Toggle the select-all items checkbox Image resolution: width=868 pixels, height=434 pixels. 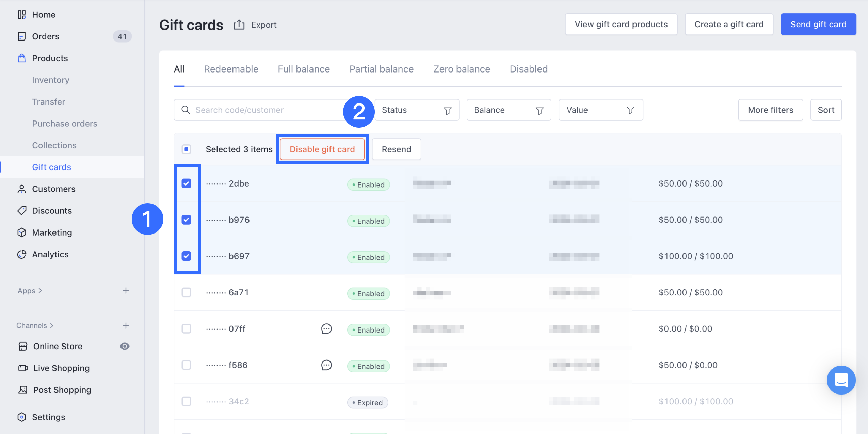coord(186,149)
